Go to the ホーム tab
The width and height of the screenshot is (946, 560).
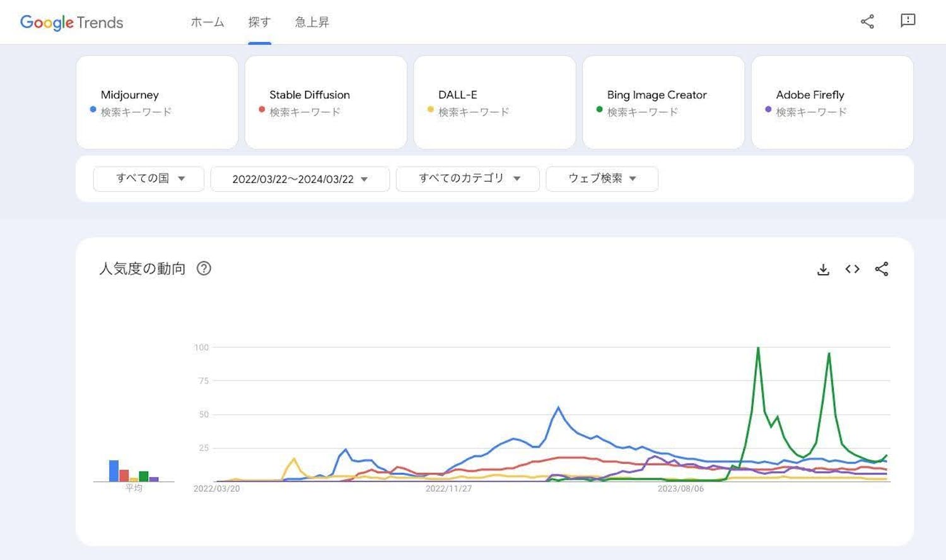(x=207, y=22)
